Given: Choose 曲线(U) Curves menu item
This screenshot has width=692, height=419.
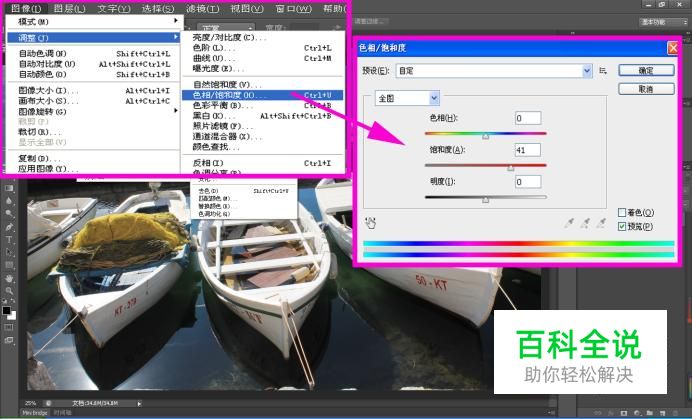Looking at the screenshot, I should (x=263, y=58).
